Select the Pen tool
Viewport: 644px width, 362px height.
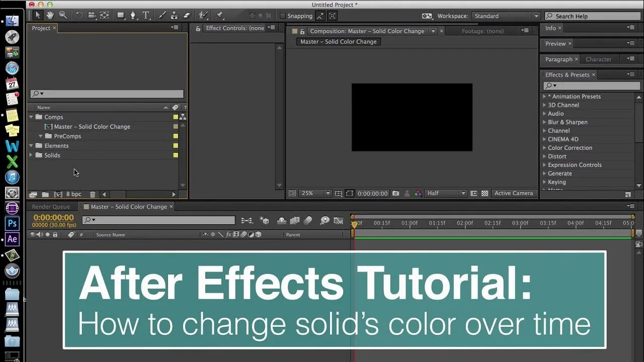[133, 16]
